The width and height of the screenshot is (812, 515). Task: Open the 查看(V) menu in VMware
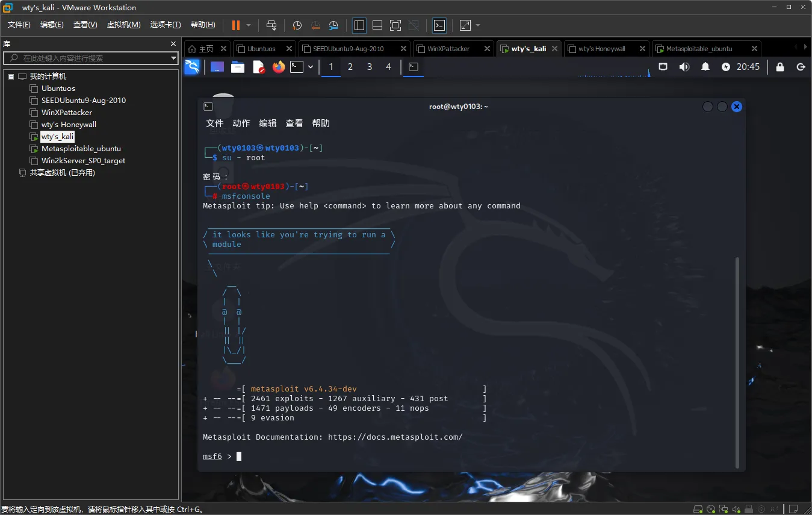point(85,25)
